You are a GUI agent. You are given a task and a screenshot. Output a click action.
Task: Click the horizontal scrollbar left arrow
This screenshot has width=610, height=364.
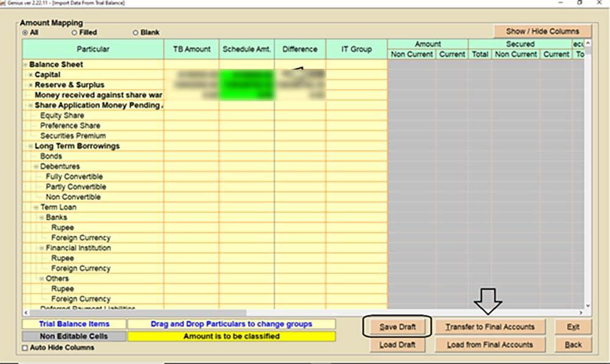[x=26, y=313]
